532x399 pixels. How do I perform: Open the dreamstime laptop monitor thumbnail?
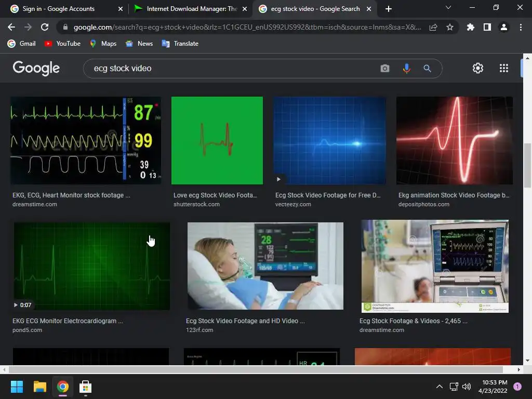tap(435, 266)
